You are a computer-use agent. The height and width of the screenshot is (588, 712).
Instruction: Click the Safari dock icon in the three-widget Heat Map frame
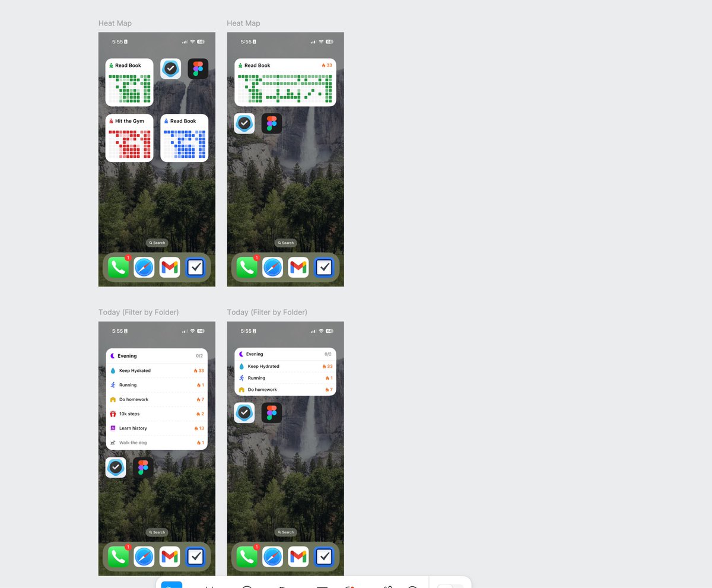click(144, 268)
